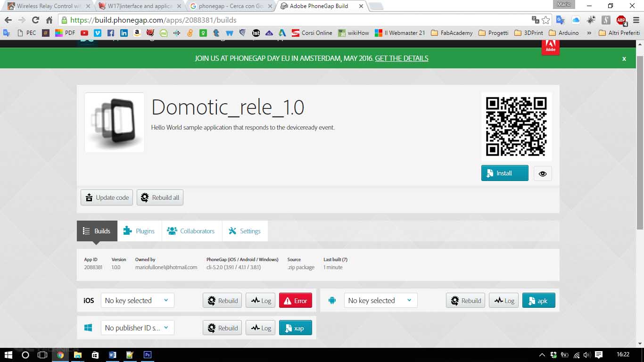Screen dimensions: 644x362
Task: Open the Amazon bookmark icon
Action: click(x=137, y=33)
